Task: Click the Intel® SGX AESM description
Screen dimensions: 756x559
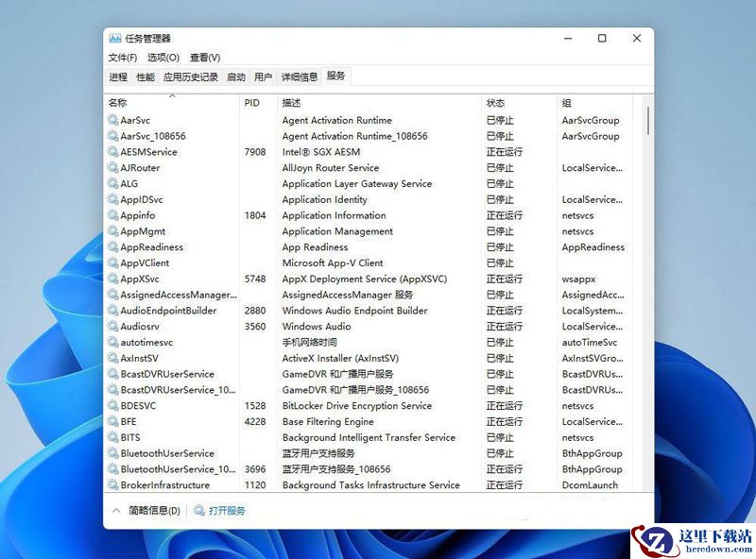Action: (x=321, y=152)
